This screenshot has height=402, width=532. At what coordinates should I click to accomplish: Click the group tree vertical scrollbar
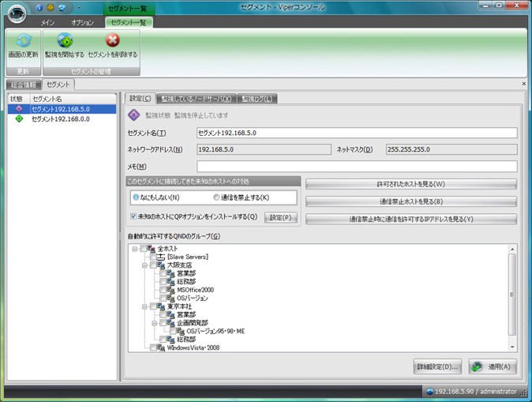click(512, 294)
